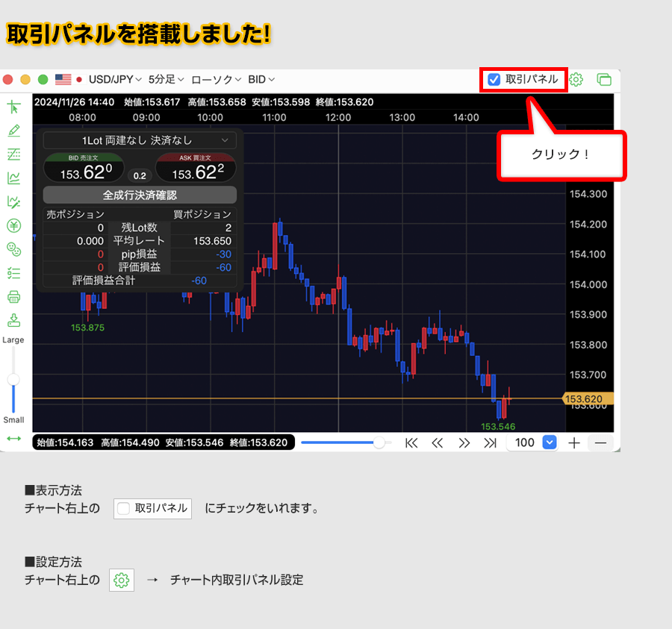
Task: Open the ローソク chart type dropdown
Action: (217, 80)
